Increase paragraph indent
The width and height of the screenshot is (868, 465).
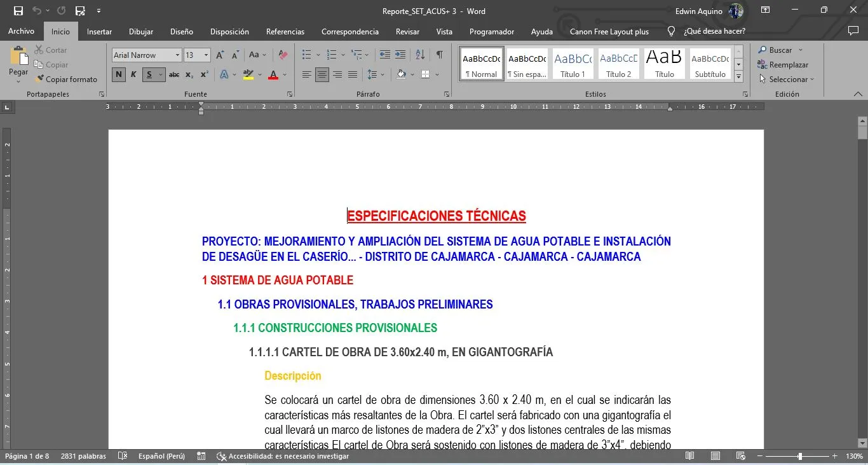[400, 55]
